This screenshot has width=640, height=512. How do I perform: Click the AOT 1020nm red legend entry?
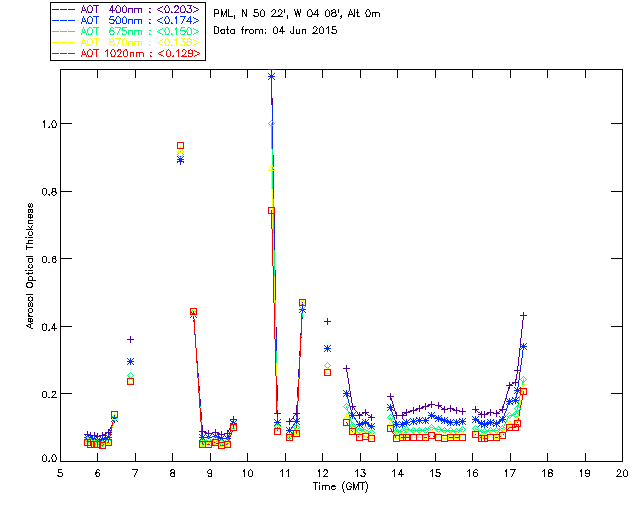click(x=126, y=53)
